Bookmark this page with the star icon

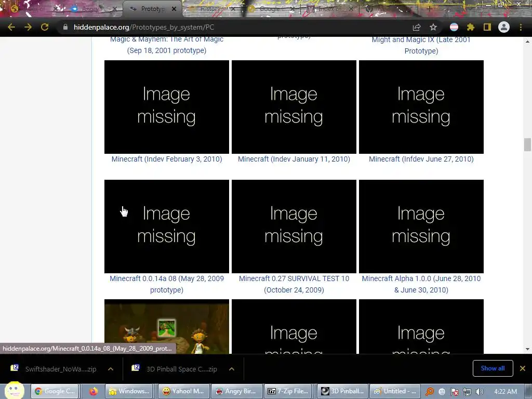tap(433, 27)
